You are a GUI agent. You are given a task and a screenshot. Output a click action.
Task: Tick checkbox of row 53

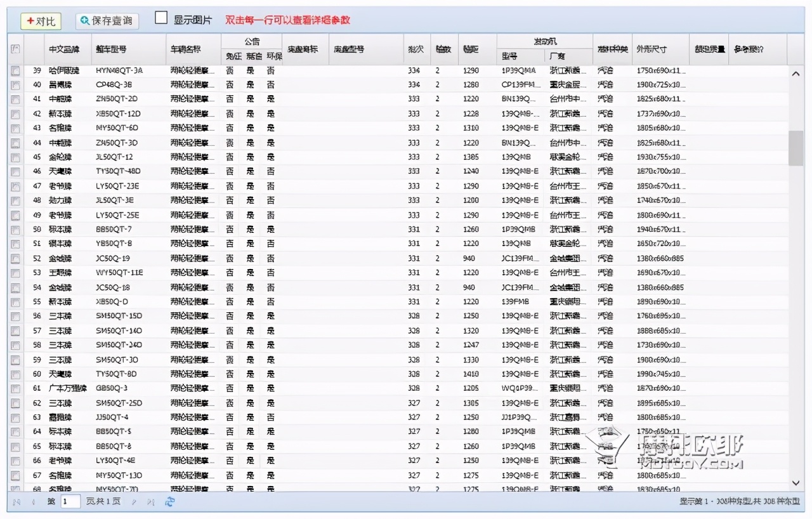click(x=15, y=273)
